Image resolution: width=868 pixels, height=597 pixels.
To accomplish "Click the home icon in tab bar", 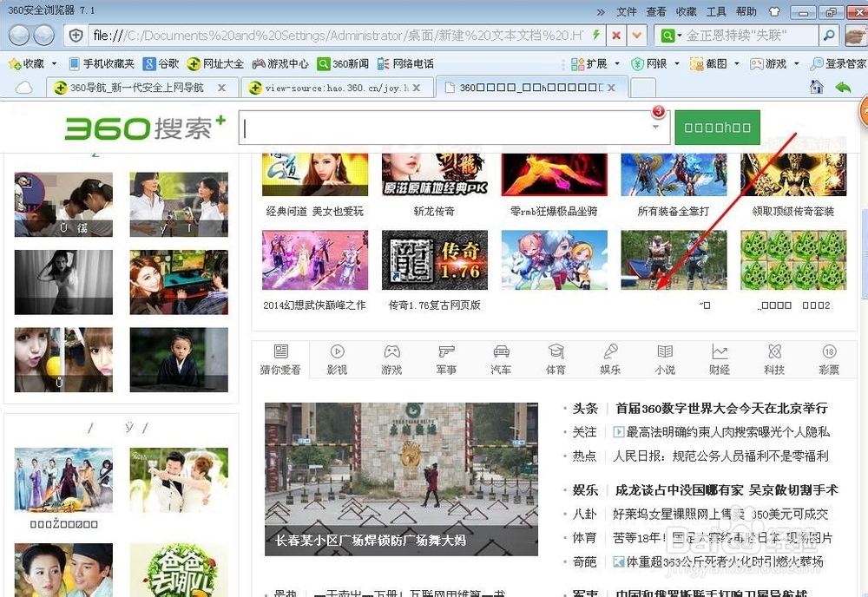I will [817, 87].
